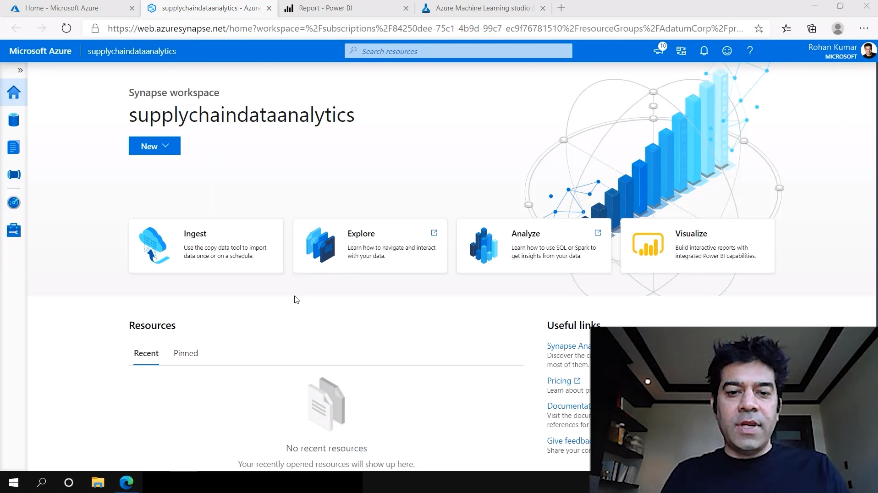Open the Develop hub document icon

tap(13, 147)
